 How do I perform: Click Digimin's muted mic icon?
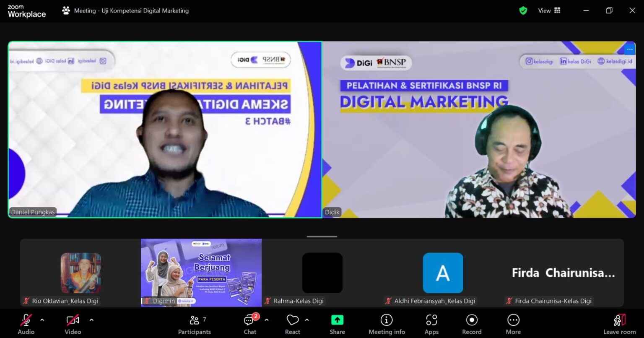pyautogui.click(x=148, y=301)
